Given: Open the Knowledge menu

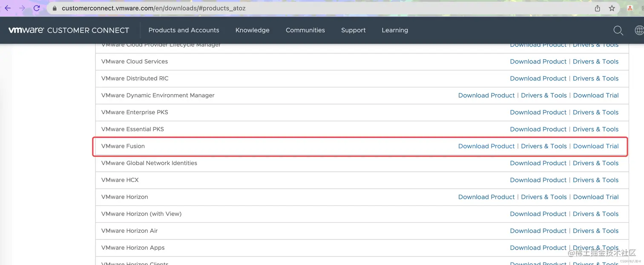Looking at the screenshot, I should coord(252,30).
